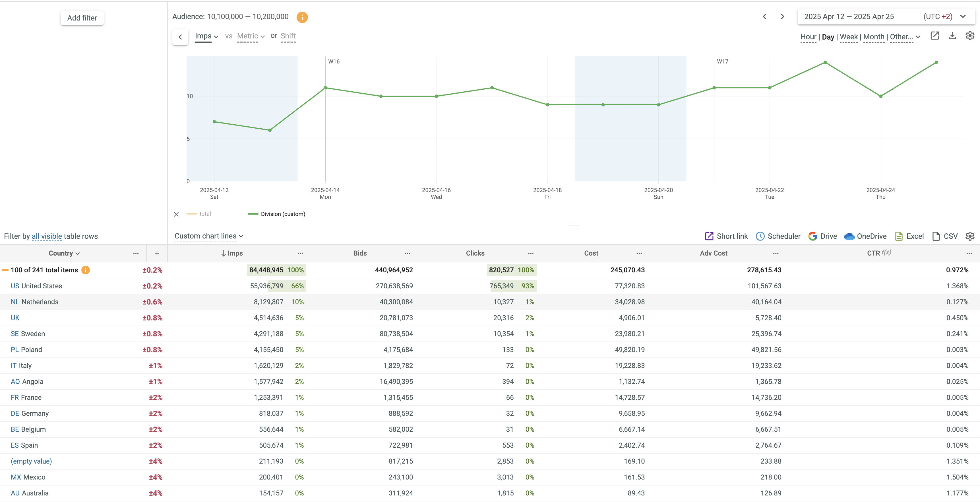This screenshot has width=980, height=502.
Task: Switch chart granularity to Week
Action: (848, 37)
